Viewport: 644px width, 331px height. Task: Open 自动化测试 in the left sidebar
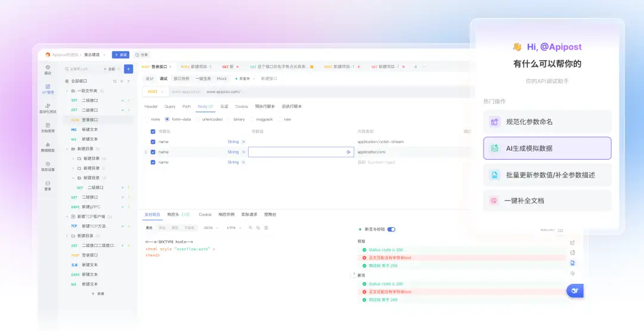(48, 108)
